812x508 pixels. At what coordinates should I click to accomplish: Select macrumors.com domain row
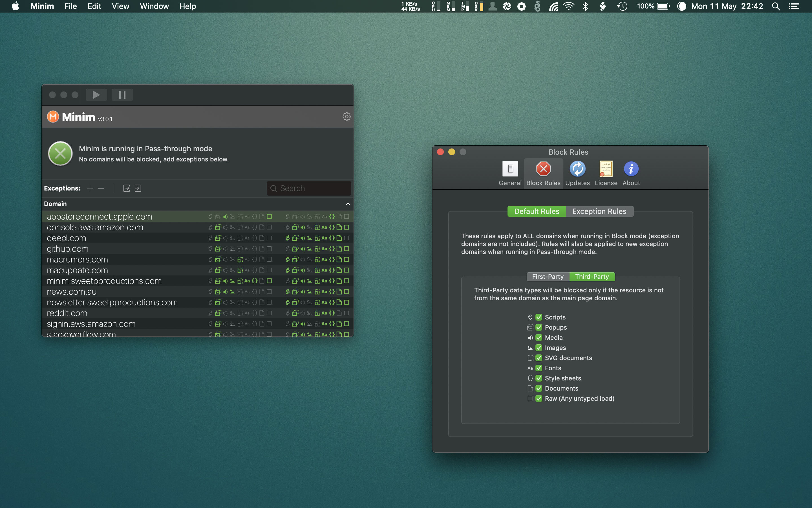[x=198, y=259]
